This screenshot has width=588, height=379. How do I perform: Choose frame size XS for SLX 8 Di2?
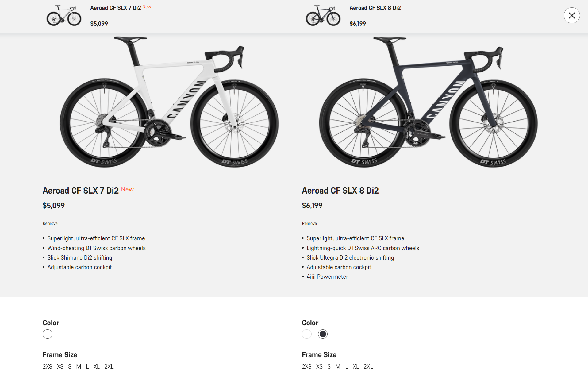click(319, 366)
